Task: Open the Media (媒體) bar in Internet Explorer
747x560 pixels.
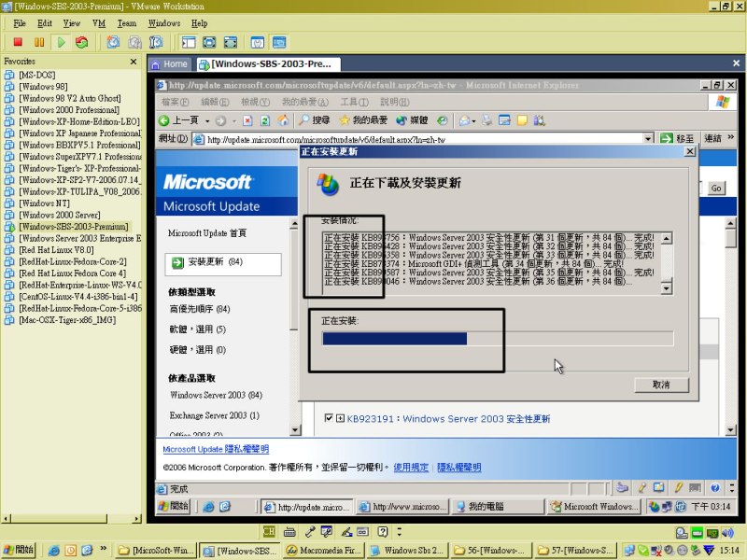Action: pyautogui.click(x=412, y=120)
